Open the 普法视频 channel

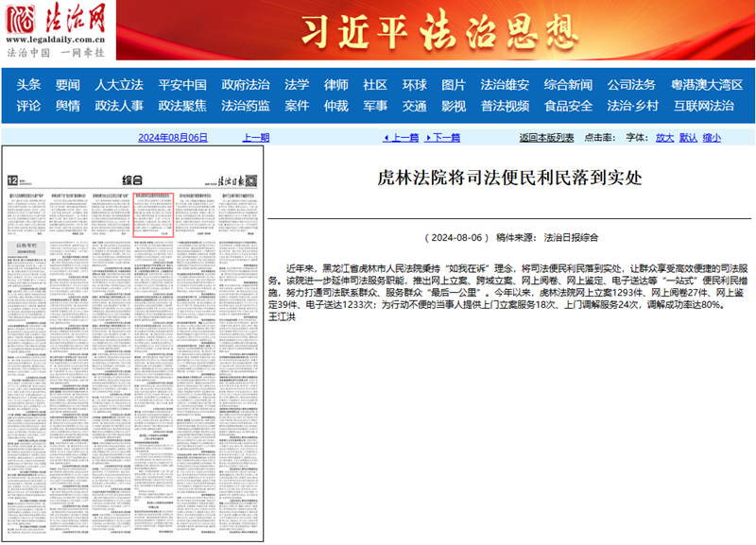coord(505,106)
